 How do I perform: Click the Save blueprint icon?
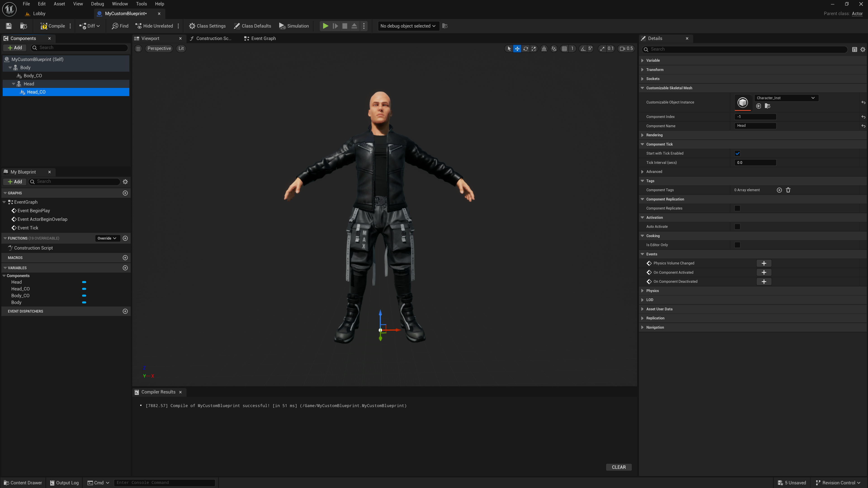pyautogui.click(x=9, y=26)
